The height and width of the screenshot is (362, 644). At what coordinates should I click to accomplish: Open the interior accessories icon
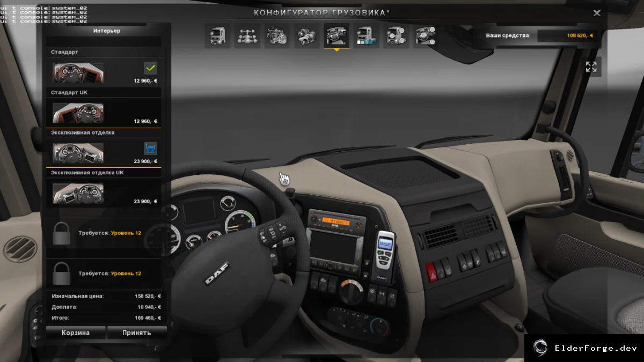pyautogui.click(x=425, y=35)
